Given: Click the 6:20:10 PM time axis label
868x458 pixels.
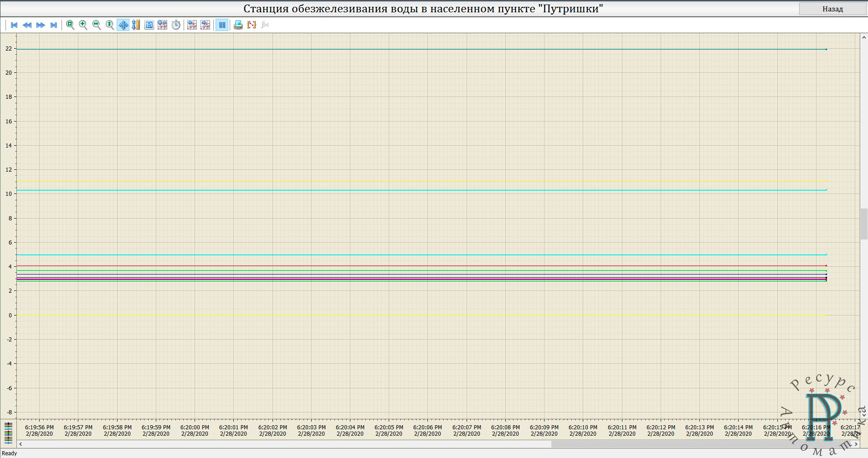Looking at the screenshot, I should point(583,427).
